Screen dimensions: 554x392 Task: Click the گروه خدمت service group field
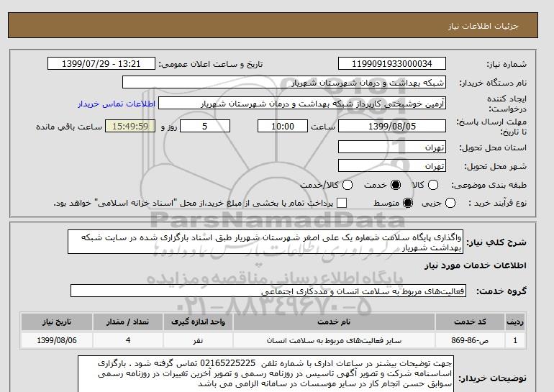[268, 291]
